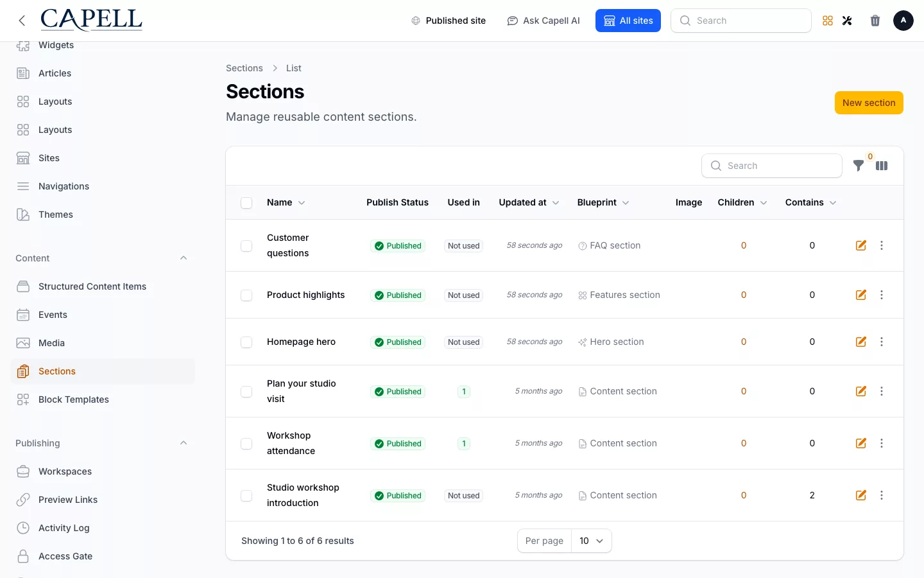Viewport: 924px width, 578px height.
Task: Open Articles in the sidebar
Action: tap(103, 73)
